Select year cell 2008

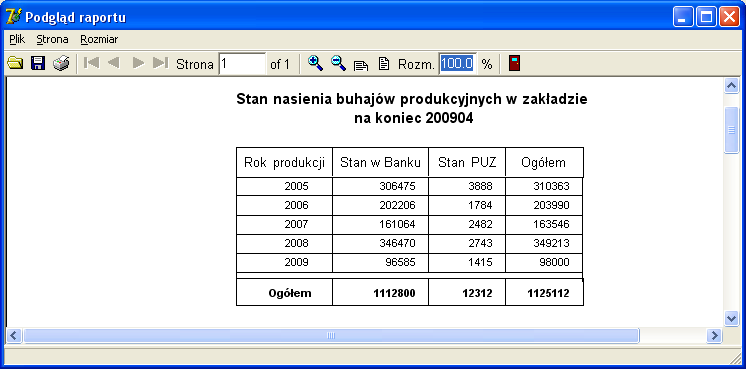(296, 243)
